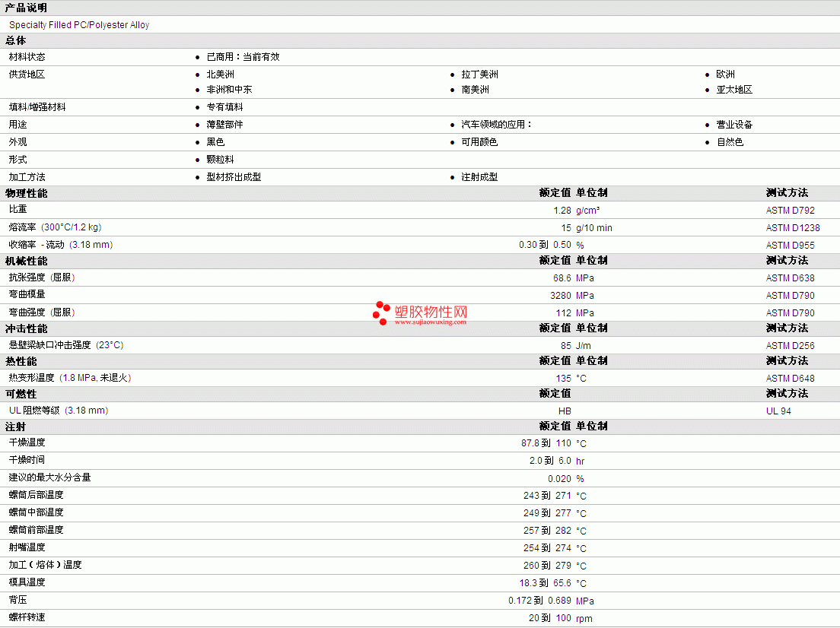840x628 pixels.
Task: Click the 悬壁梁缺口冲击强度 (23°C) label
Action: 66,344
